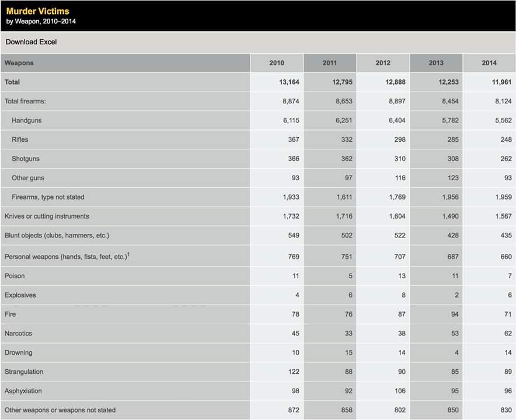Image resolution: width=516 pixels, height=420 pixels.
Task: Click the 6,404 handguns value
Action: point(397,120)
